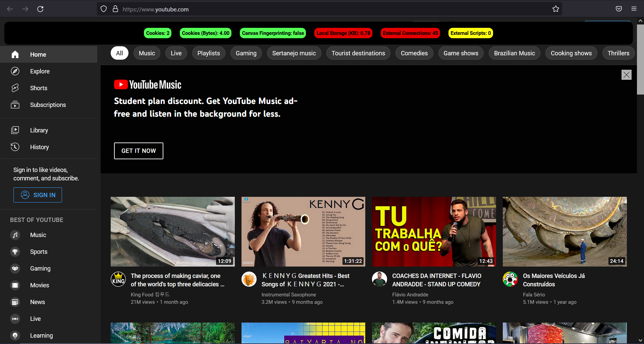644x344 pixels.
Task: Click the Library icon
Action: pyautogui.click(x=15, y=130)
